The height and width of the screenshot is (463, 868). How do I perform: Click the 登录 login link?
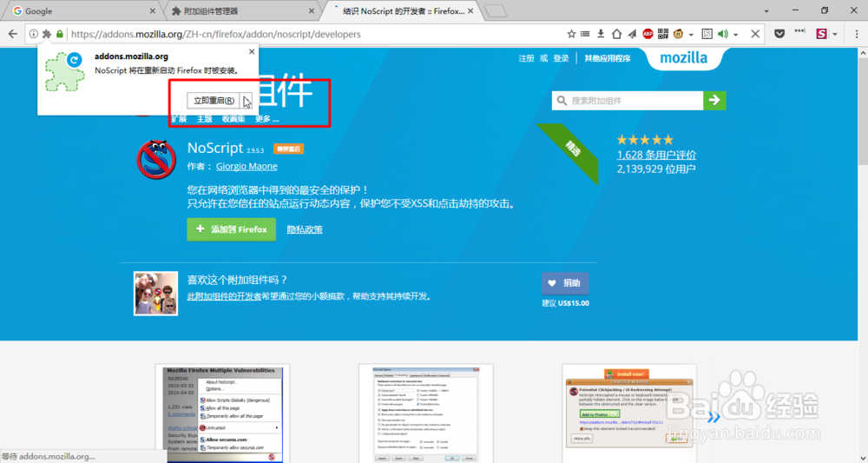coord(561,58)
